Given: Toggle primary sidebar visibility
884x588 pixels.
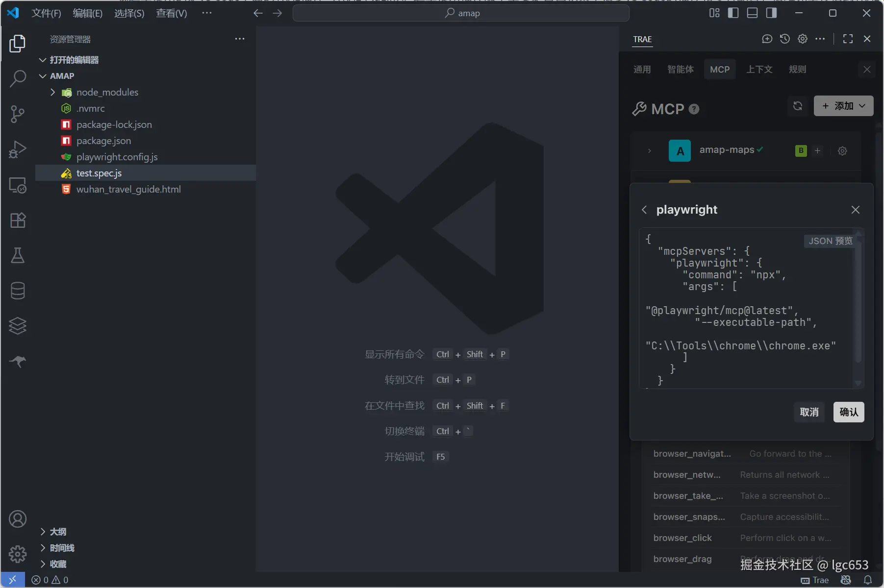Looking at the screenshot, I should click(733, 13).
